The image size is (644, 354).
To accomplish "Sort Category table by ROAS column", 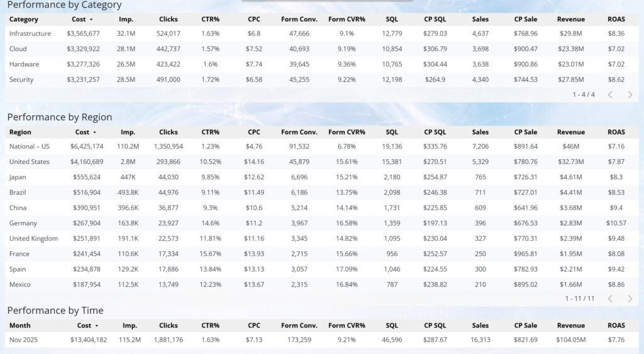I will [616, 19].
